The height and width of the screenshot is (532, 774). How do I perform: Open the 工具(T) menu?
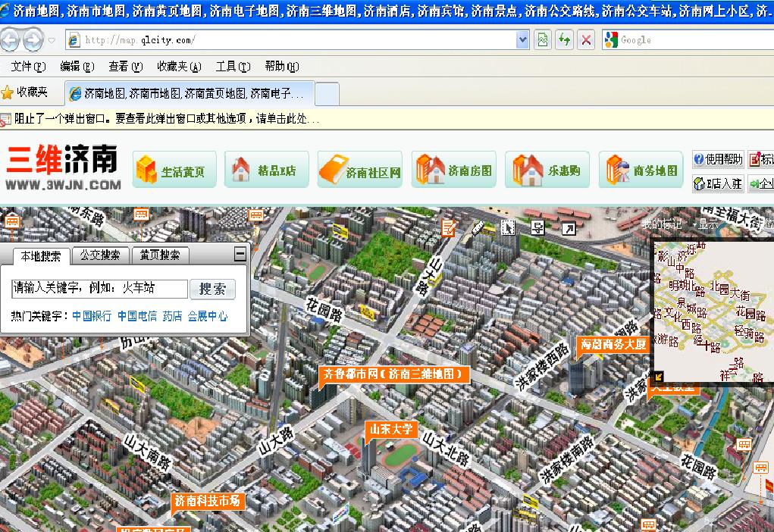233,66
